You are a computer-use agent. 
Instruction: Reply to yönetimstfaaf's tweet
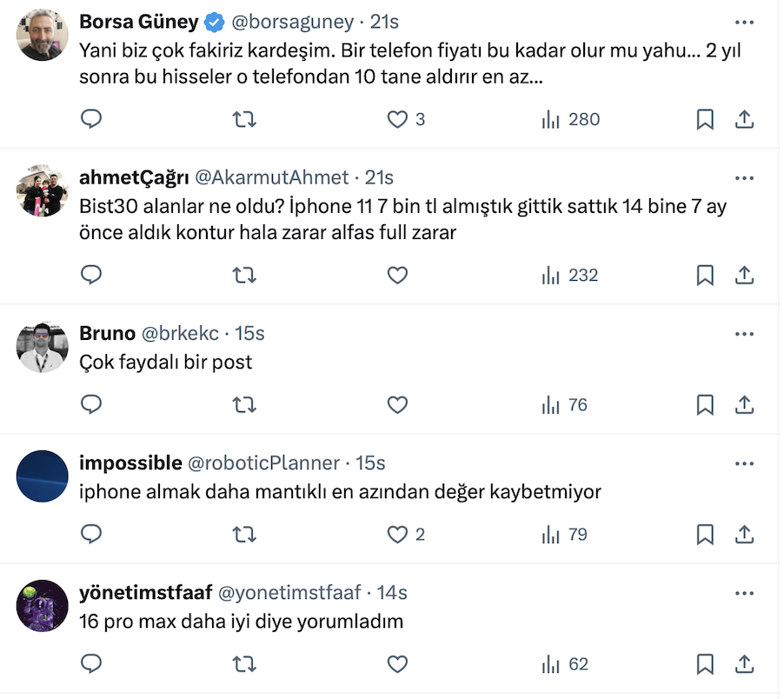pyautogui.click(x=91, y=664)
